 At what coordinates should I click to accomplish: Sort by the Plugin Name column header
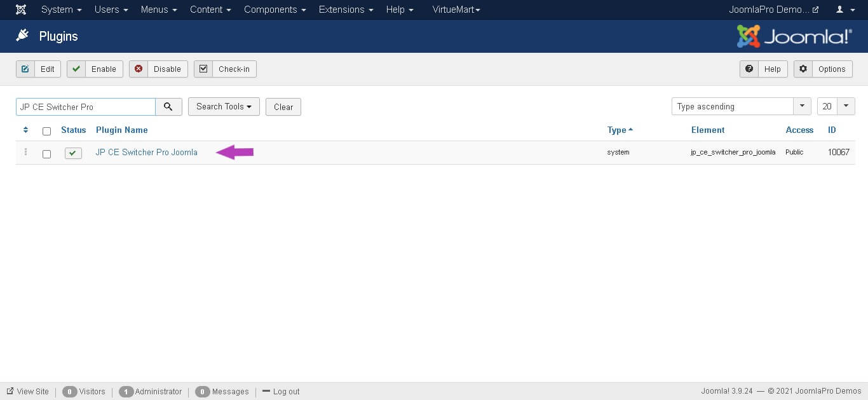[x=122, y=130]
